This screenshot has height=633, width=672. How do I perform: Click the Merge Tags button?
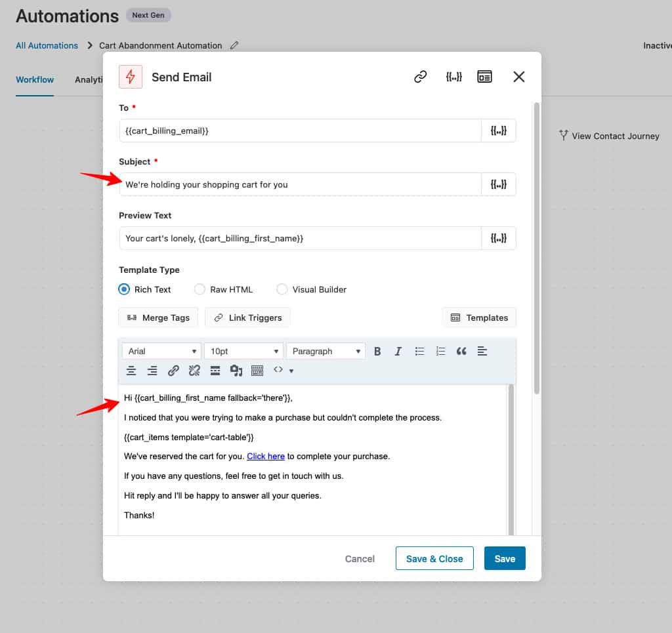point(158,317)
